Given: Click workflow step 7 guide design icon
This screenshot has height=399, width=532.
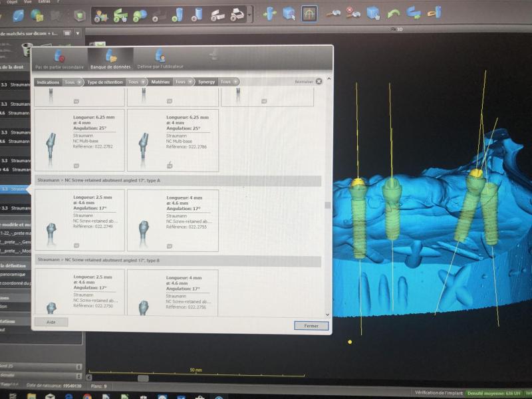Looking at the screenshot, I should coord(217,15).
